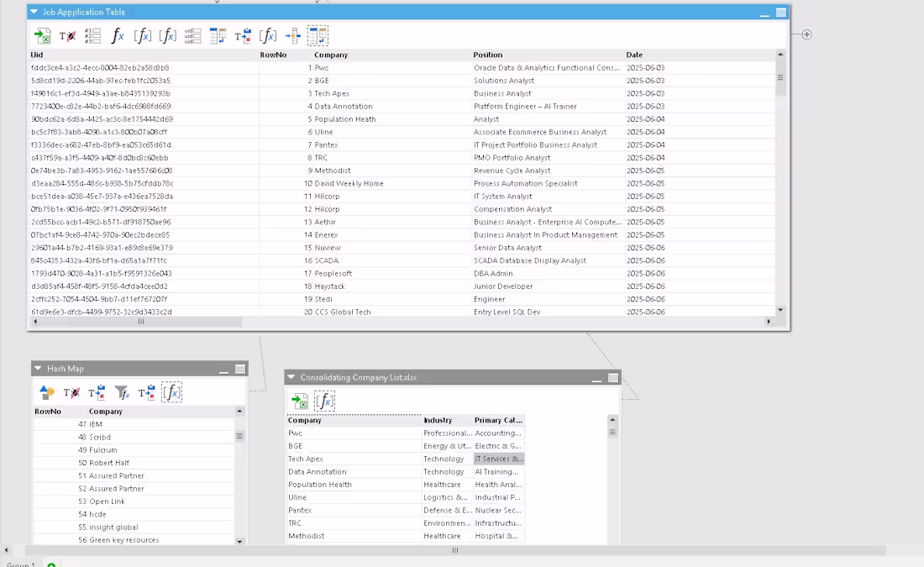The image size is (924, 567).
Task: Select the blue-orange arrows column action icon
Action: click(293, 36)
